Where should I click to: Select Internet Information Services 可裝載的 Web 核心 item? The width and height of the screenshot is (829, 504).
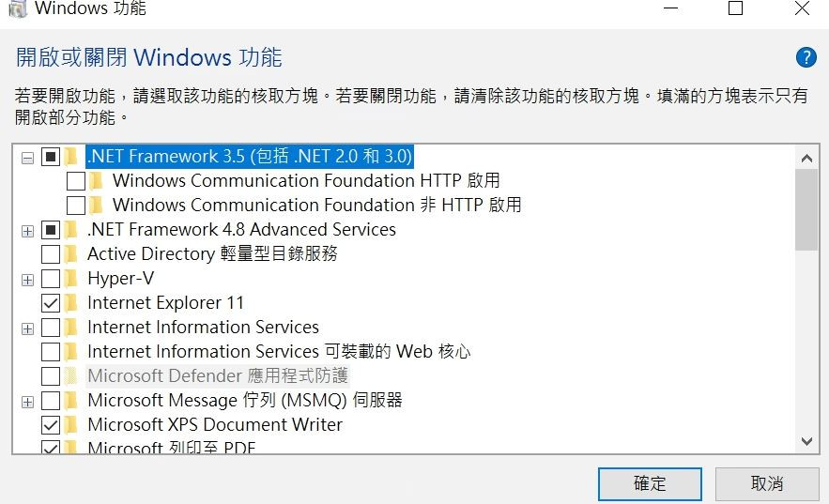coord(278,352)
